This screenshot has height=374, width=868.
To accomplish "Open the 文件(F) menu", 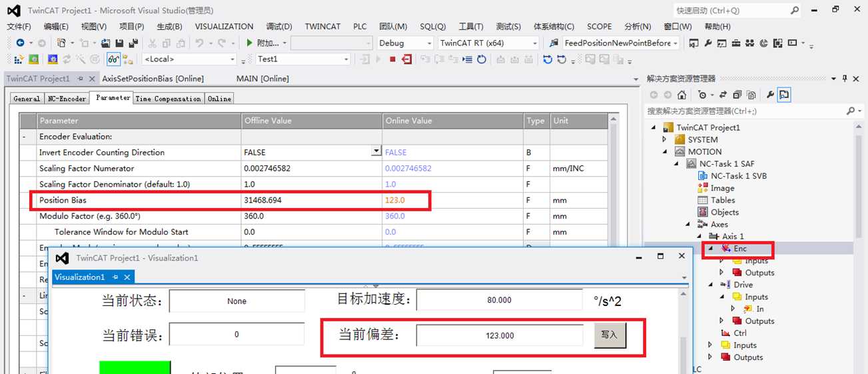I will [19, 27].
